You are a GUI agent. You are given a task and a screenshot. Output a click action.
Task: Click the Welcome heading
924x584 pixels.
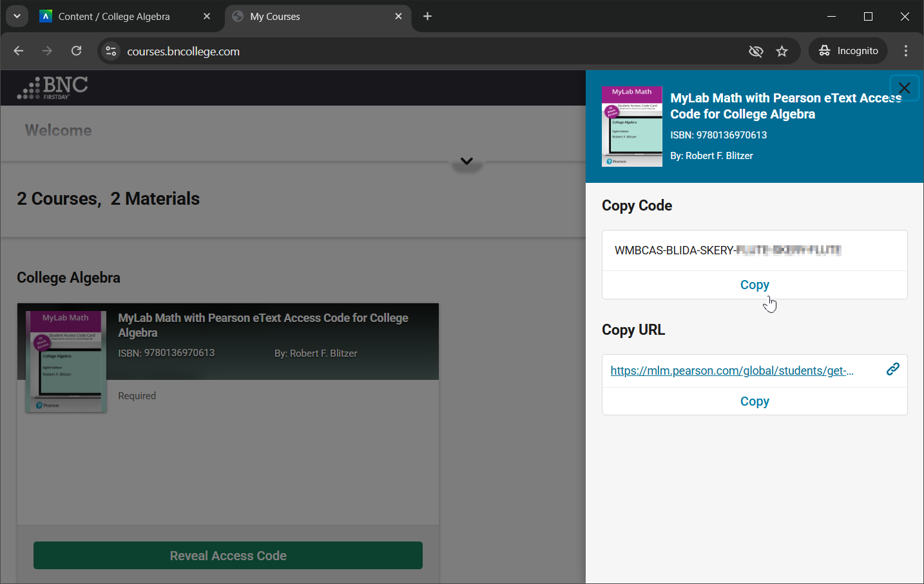(x=58, y=130)
